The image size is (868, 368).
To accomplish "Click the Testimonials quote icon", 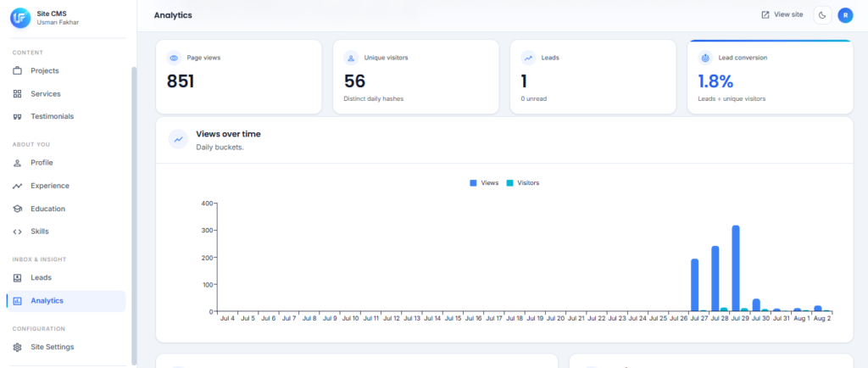I will click(17, 117).
